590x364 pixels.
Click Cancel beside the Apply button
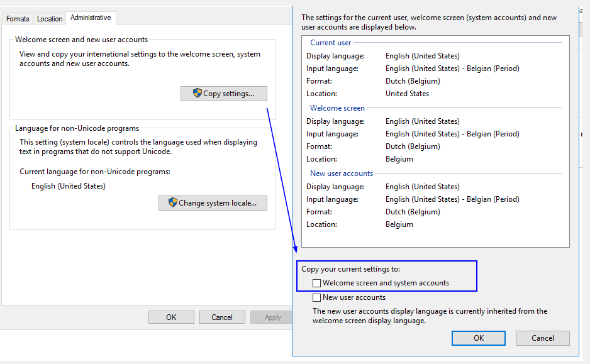(x=222, y=317)
